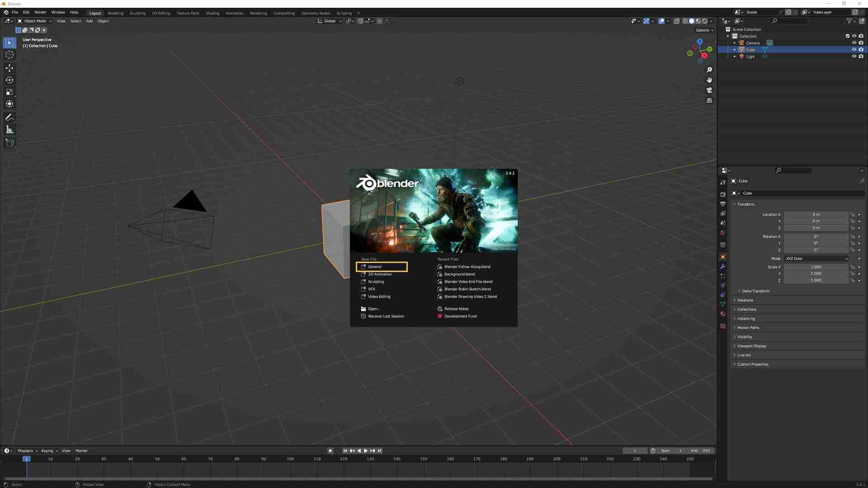
Task: Open the Render menu
Action: coord(40,12)
